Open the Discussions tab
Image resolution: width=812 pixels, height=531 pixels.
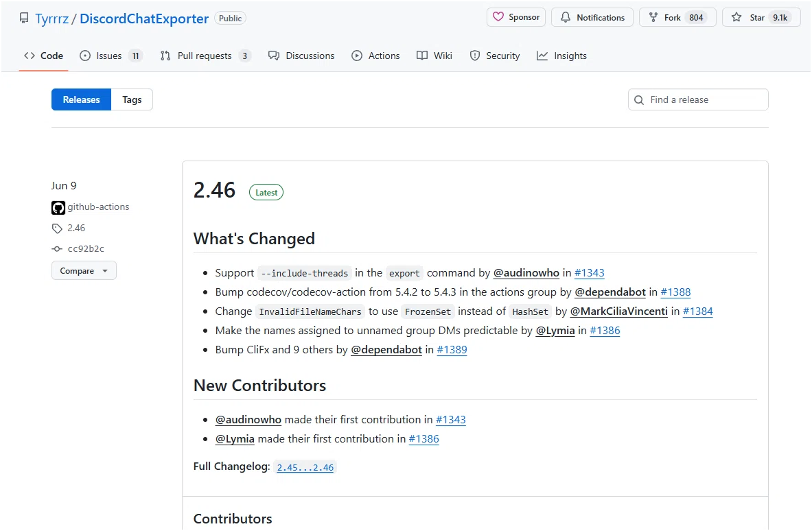(x=301, y=56)
